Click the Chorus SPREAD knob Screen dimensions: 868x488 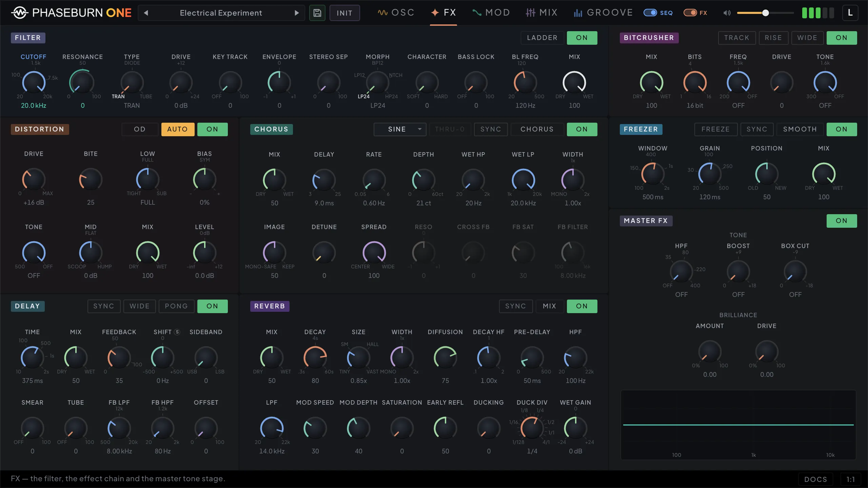[374, 252]
